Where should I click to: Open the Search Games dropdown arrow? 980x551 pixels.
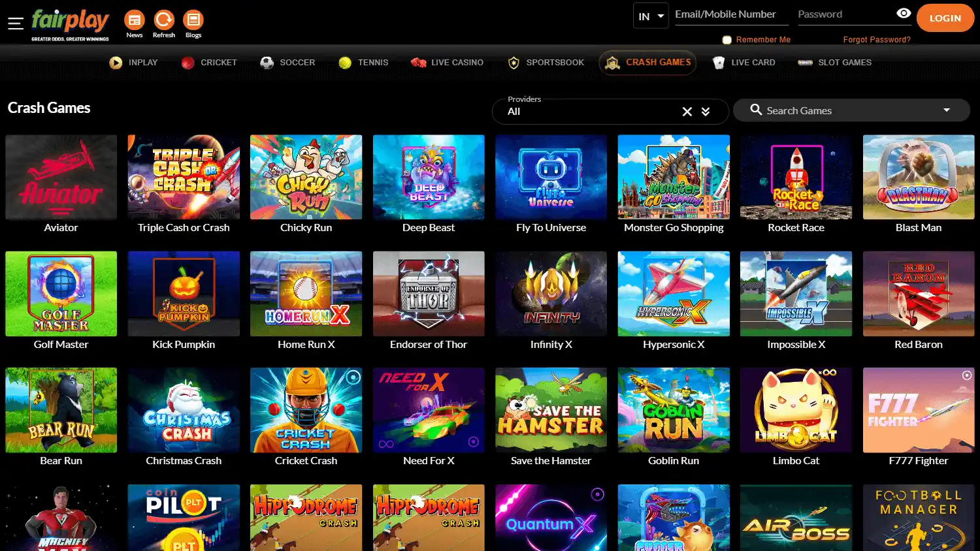(947, 110)
